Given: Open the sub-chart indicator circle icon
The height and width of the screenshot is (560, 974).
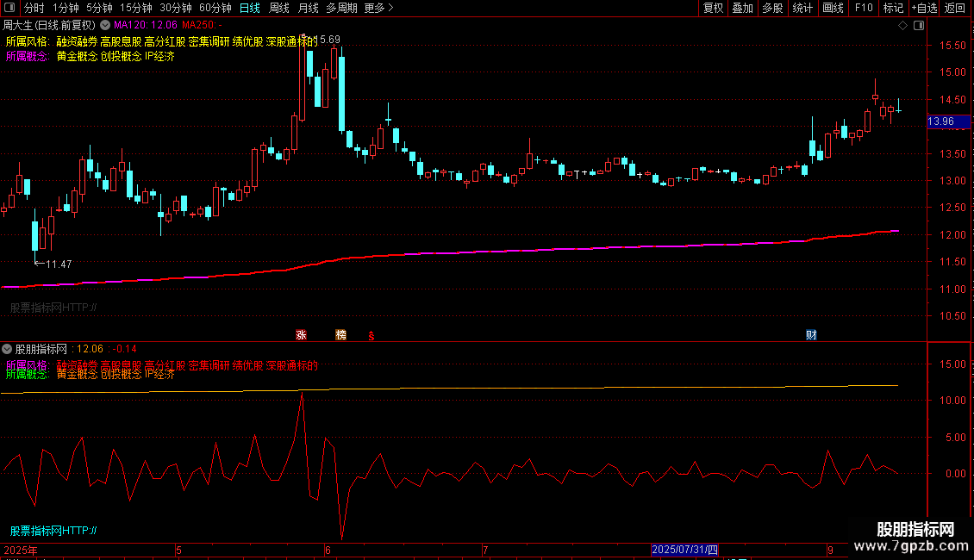Looking at the screenshot, I should 7,349.
